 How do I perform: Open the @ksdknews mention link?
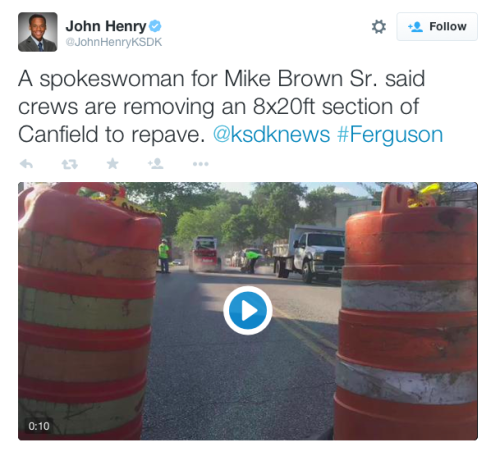[271, 135]
